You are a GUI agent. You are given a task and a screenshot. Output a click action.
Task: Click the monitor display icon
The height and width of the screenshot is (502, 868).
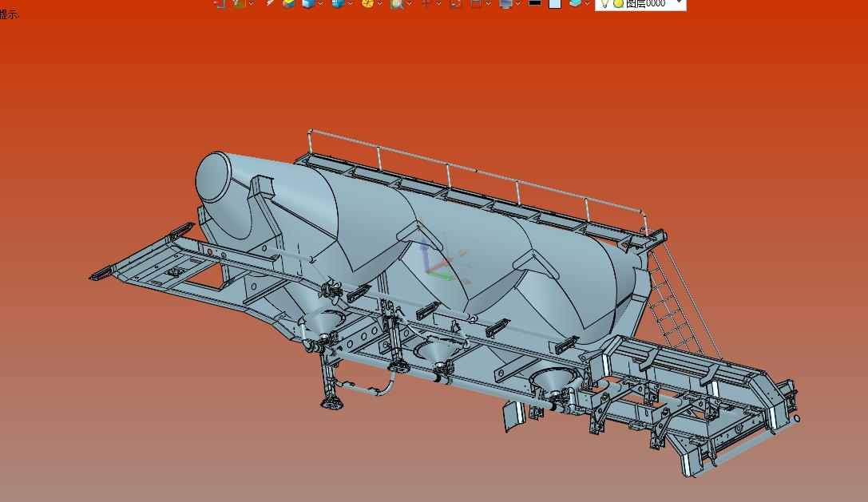505,3
